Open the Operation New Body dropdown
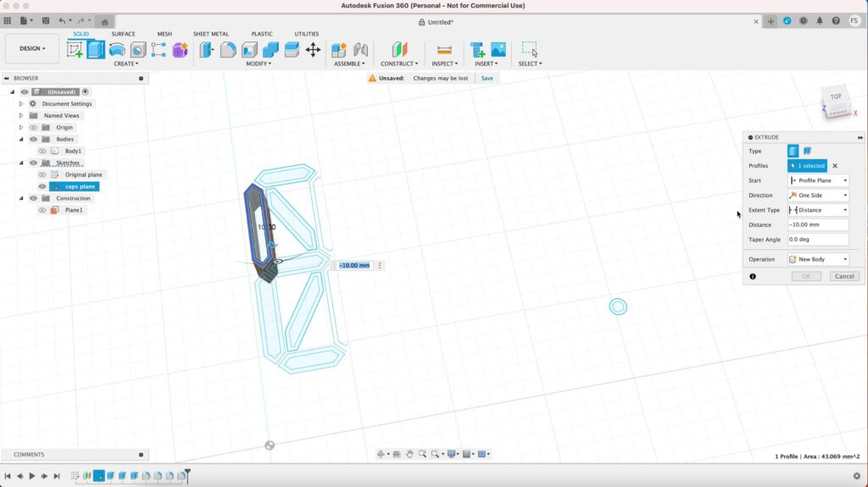The height and width of the screenshot is (487, 868). [x=818, y=259]
